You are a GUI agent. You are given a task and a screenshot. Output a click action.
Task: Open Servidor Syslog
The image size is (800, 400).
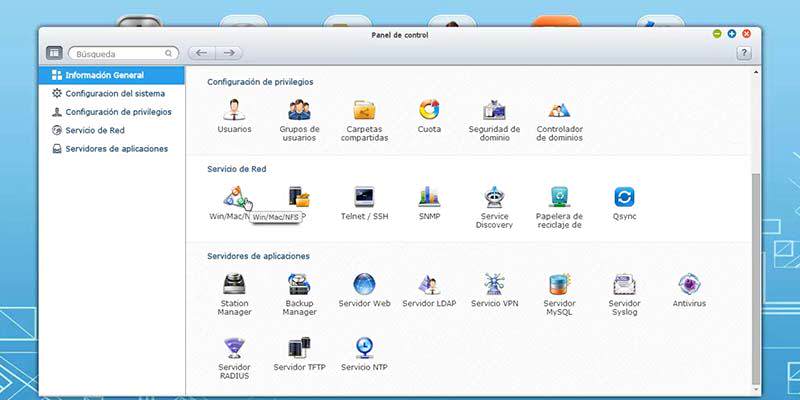[624, 284]
